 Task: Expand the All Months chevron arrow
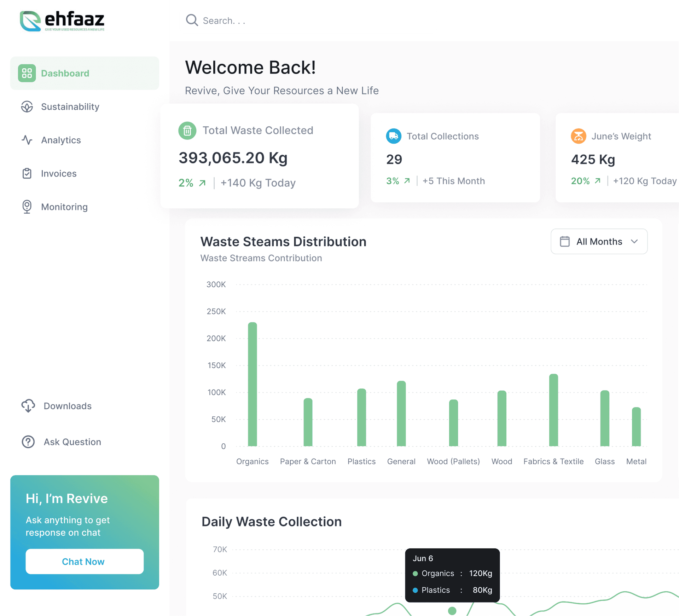point(634,241)
